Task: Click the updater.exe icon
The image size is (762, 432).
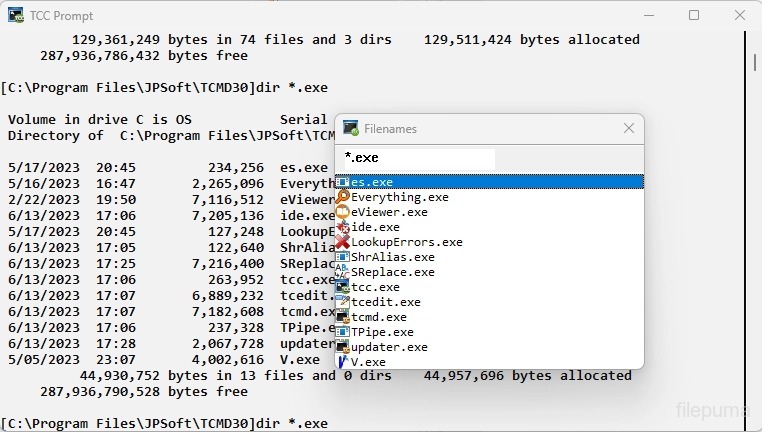Action: pos(342,347)
